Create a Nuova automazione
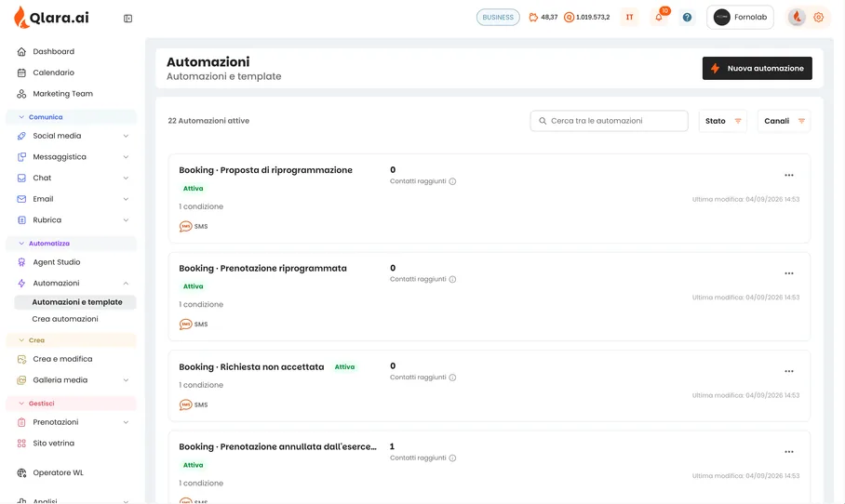The height and width of the screenshot is (504, 845). tap(758, 69)
